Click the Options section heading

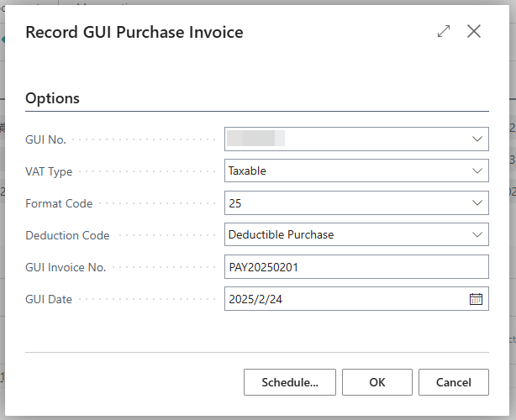[52, 98]
